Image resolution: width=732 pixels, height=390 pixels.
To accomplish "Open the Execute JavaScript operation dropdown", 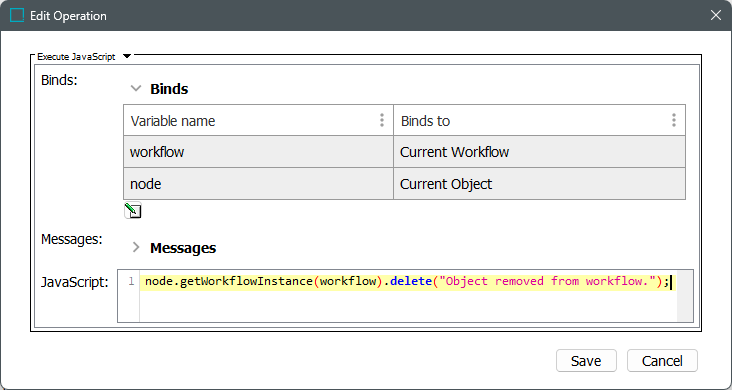I will click(x=127, y=57).
